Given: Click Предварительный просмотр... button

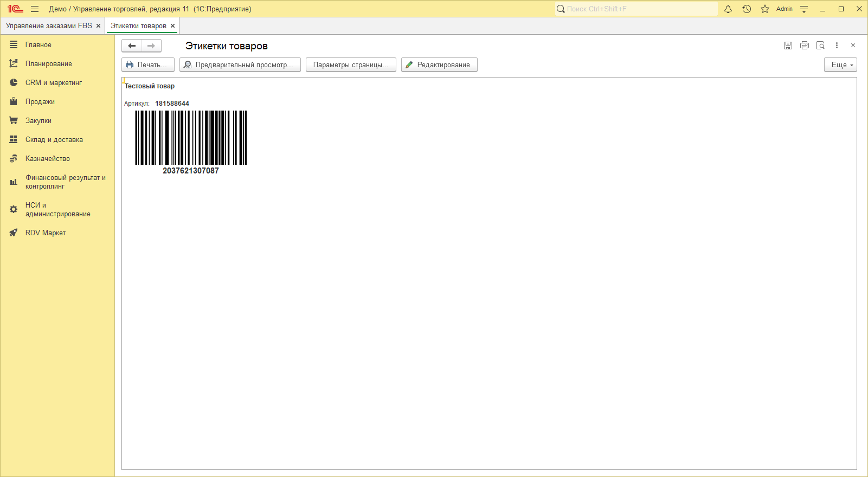Looking at the screenshot, I should [240, 65].
